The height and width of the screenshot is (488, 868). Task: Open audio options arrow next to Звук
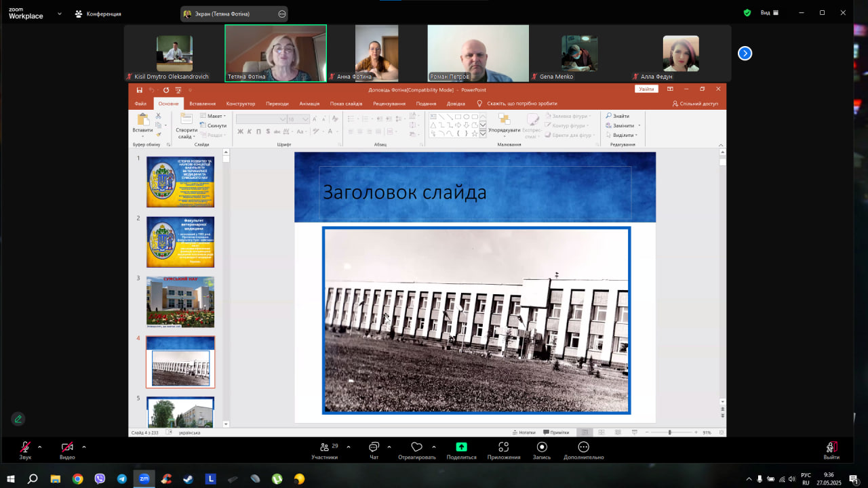[x=39, y=447]
